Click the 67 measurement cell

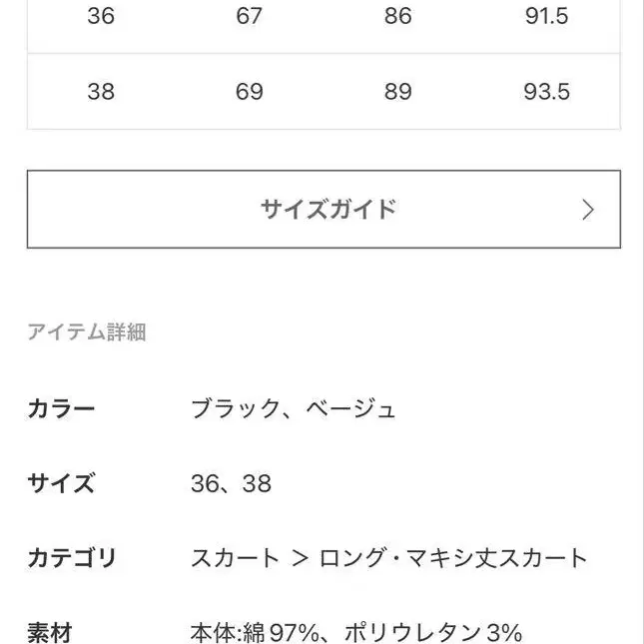[249, 16]
